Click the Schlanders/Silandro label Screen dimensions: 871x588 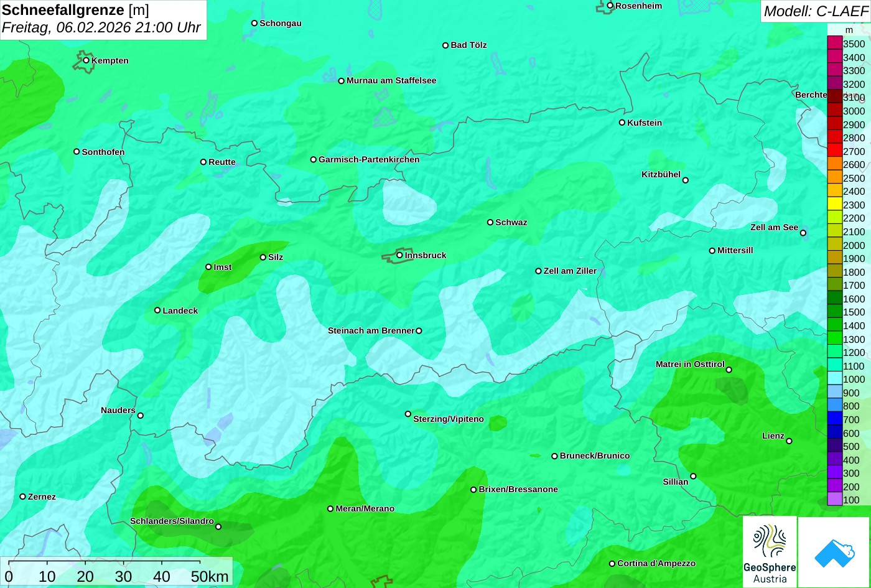pos(172,521)
